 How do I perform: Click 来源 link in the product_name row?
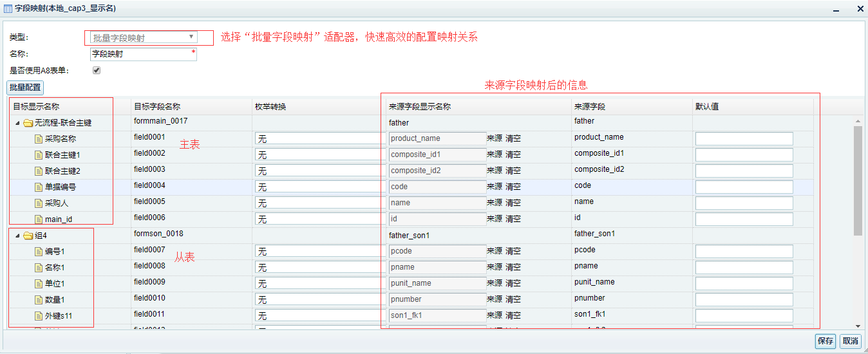coord(495,138)
